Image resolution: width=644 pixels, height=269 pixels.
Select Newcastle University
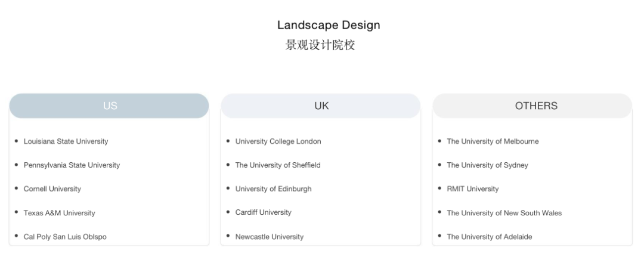(x=269, y=237)
